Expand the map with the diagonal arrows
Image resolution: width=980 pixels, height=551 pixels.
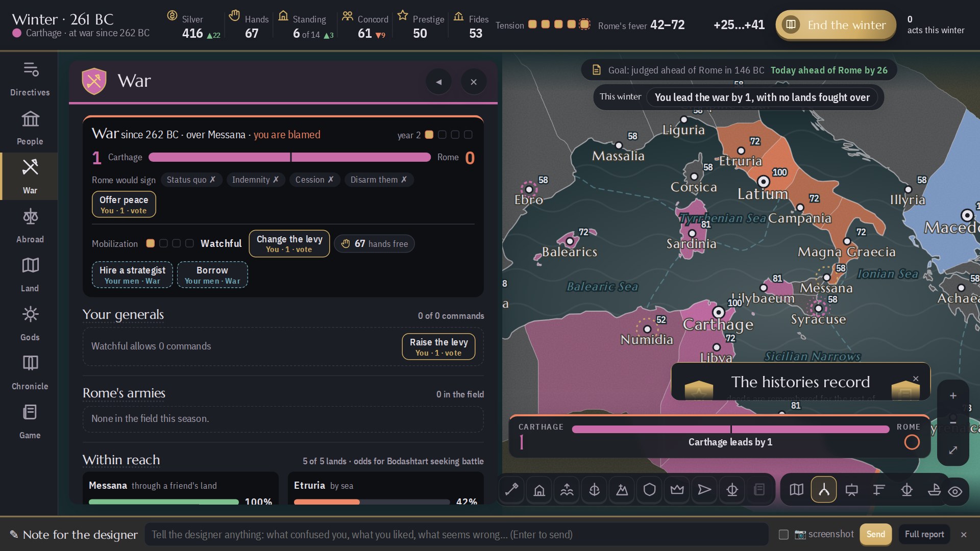[953, 450]
